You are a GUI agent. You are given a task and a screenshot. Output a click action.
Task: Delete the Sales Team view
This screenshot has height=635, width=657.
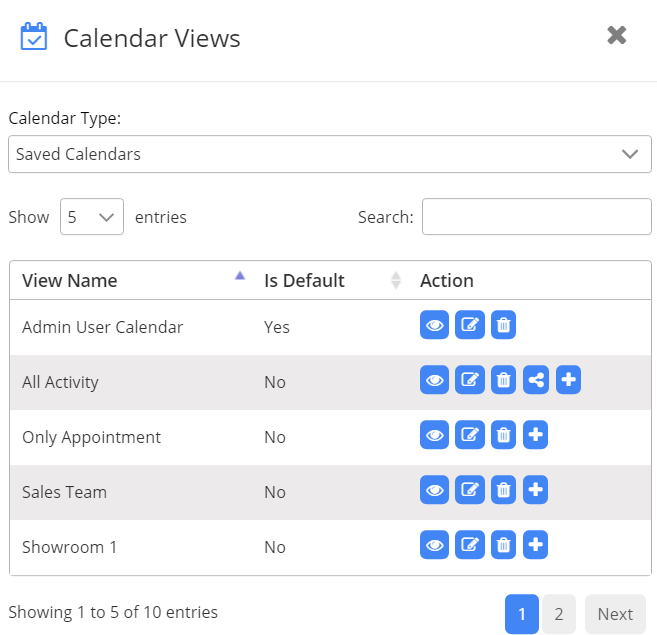pos(504,490)
